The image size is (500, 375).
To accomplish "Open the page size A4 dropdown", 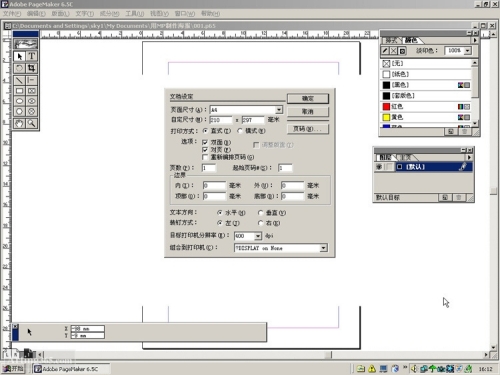I will tap(279, 110).
